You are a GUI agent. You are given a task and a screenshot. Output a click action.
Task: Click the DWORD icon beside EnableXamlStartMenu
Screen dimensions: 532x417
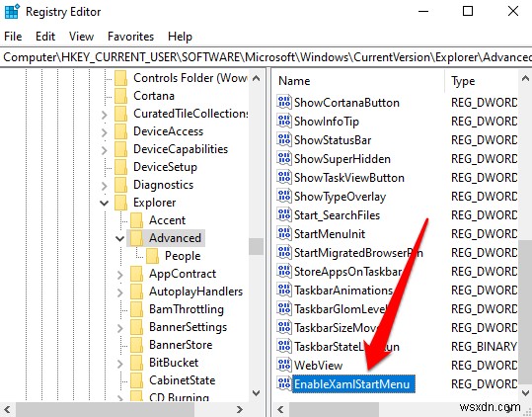point(284,383)
